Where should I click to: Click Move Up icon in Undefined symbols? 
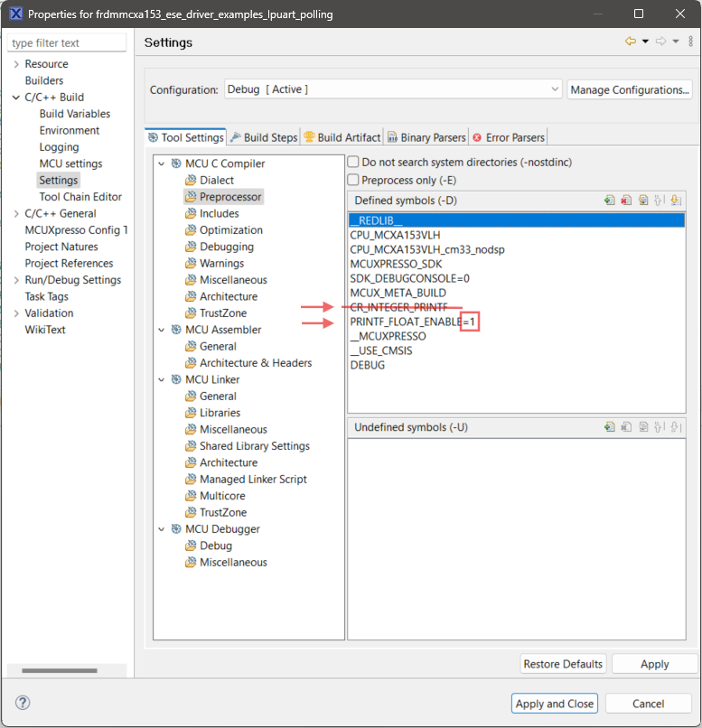pos(660,426)
